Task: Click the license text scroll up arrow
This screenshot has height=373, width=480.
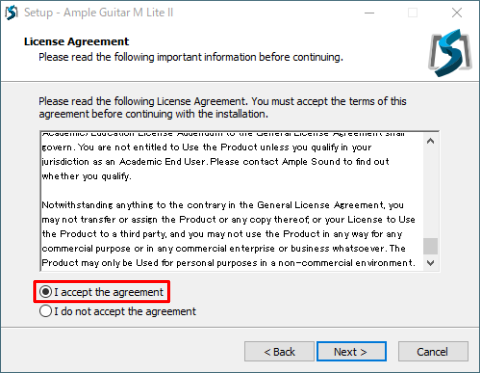Action: tap(430, 141)
